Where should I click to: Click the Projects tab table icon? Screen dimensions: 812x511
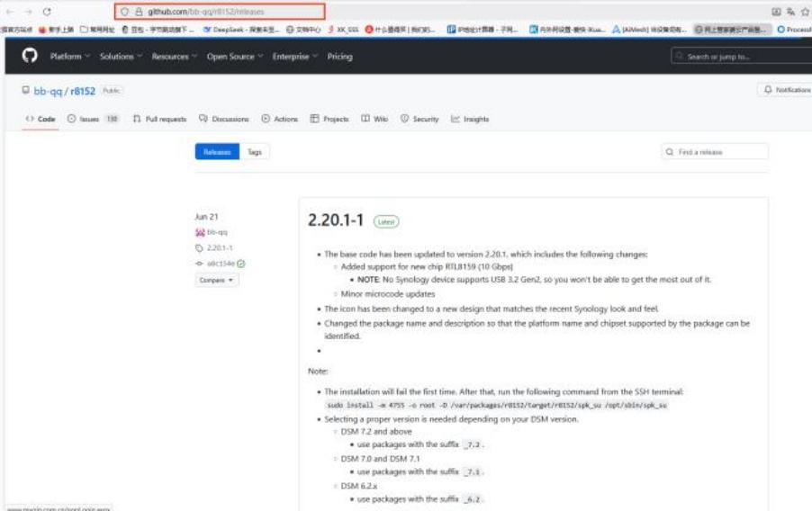click(x=314, y=119)
